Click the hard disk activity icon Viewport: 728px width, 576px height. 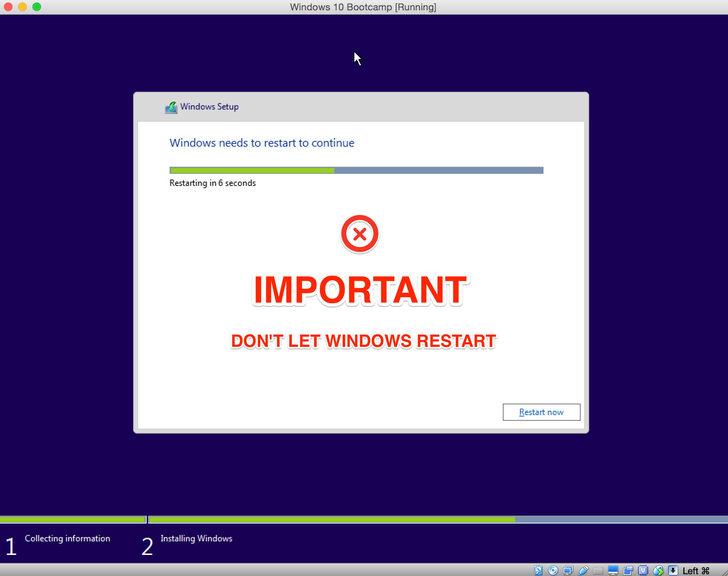[x=538, y=570]
